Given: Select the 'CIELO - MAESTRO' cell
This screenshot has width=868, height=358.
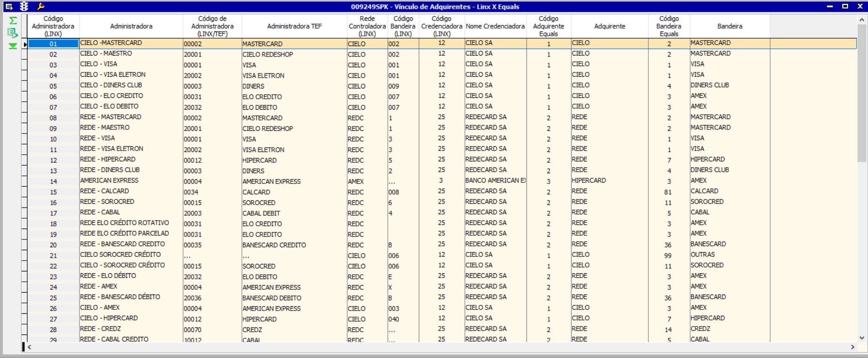Looking at the screenshot, I should pos(131,54).
